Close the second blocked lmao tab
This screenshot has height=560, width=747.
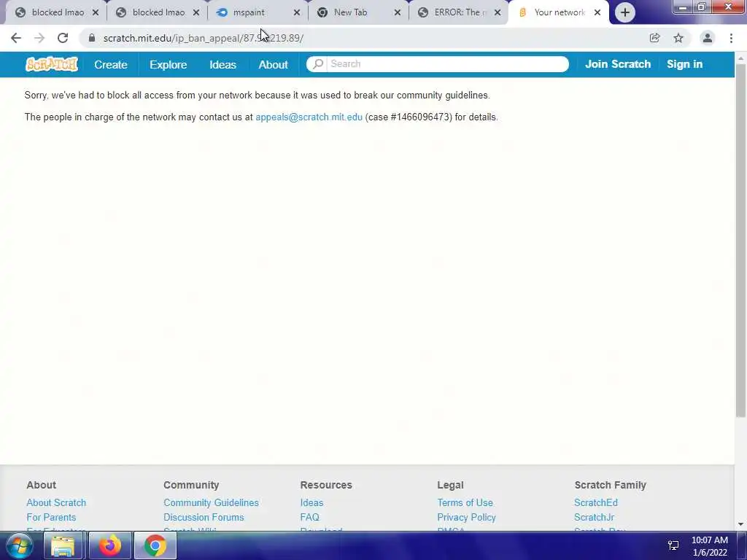coord(196,13)
